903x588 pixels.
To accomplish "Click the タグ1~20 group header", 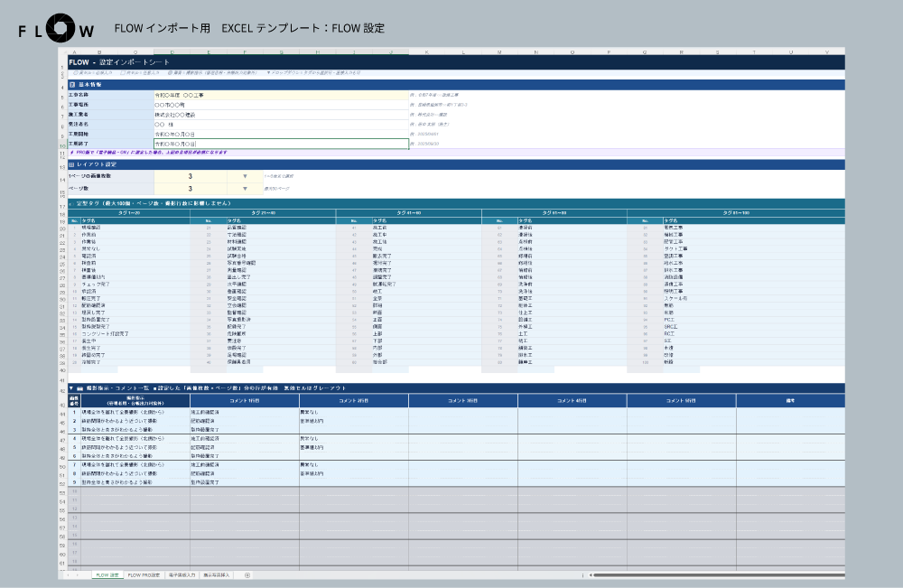I will click(129, 213).
